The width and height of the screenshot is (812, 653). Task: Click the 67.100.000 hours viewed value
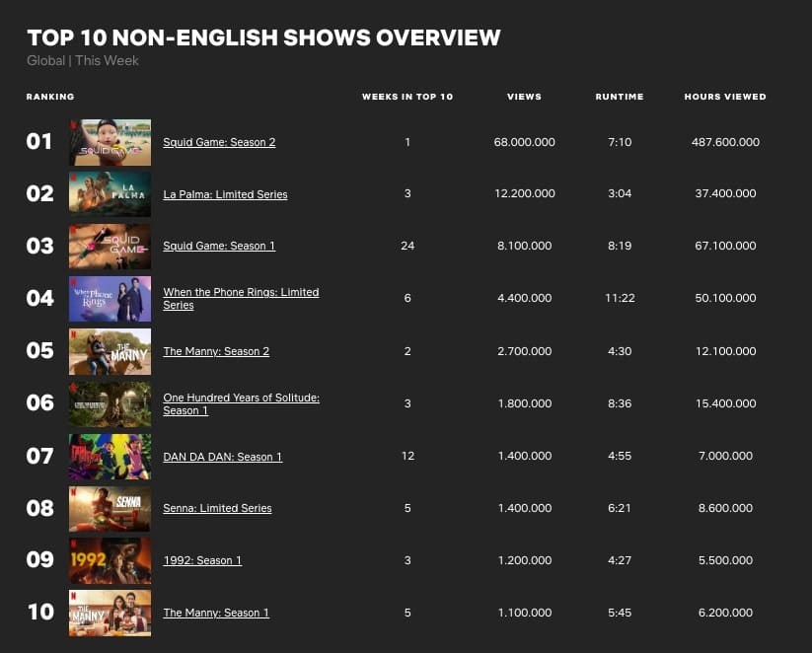coord(725,246)
